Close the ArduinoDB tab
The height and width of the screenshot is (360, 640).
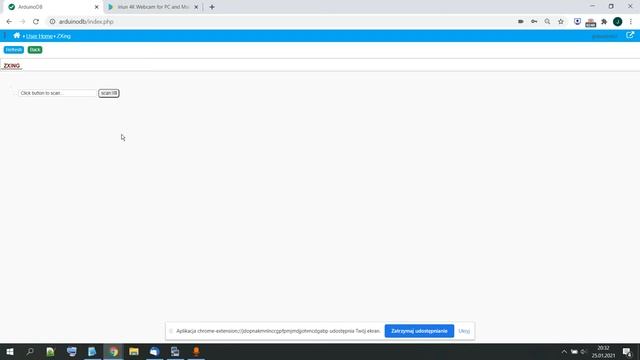(97, 7)
